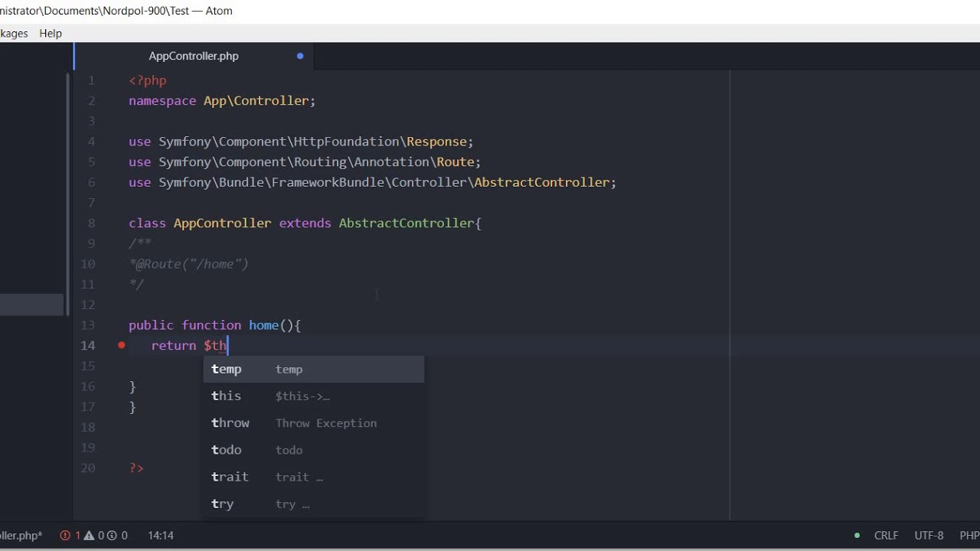Choose the 'throw' Throw Exception suggestion
The height and width of the screenshot is (551, 980).
pos(313,423)
